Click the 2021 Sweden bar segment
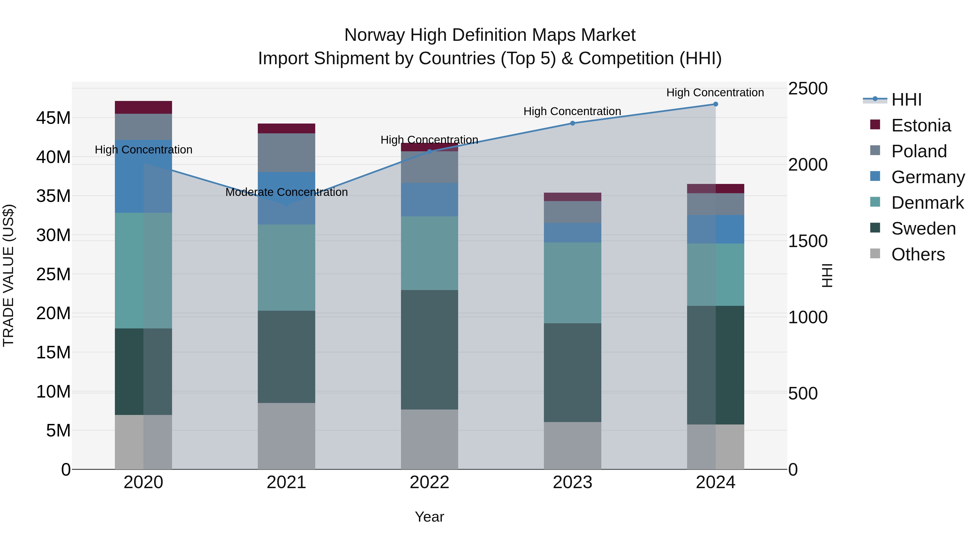The image size is (980, 551). pos(286,357)
